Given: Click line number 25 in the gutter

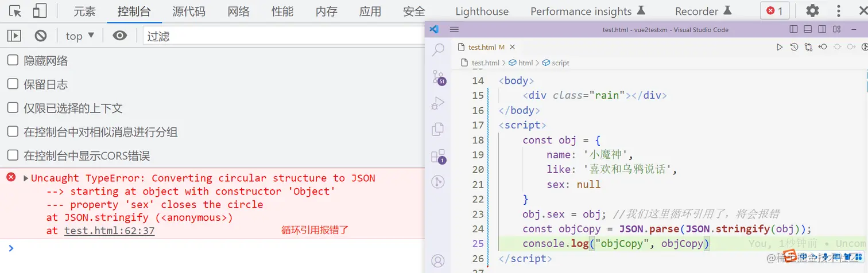Looking at the screenshot, I should pyautogui.click(x=478, y=244).
